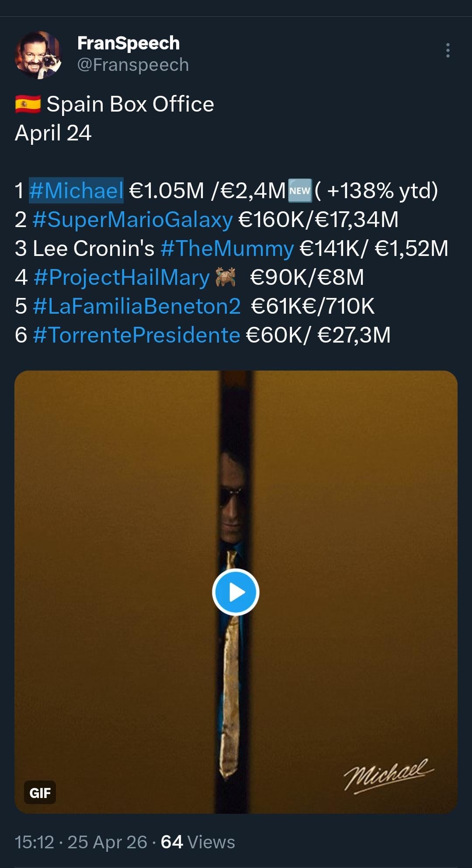
Task: Click the Michael signature logo in the GIF
Action: coord(388,775)
